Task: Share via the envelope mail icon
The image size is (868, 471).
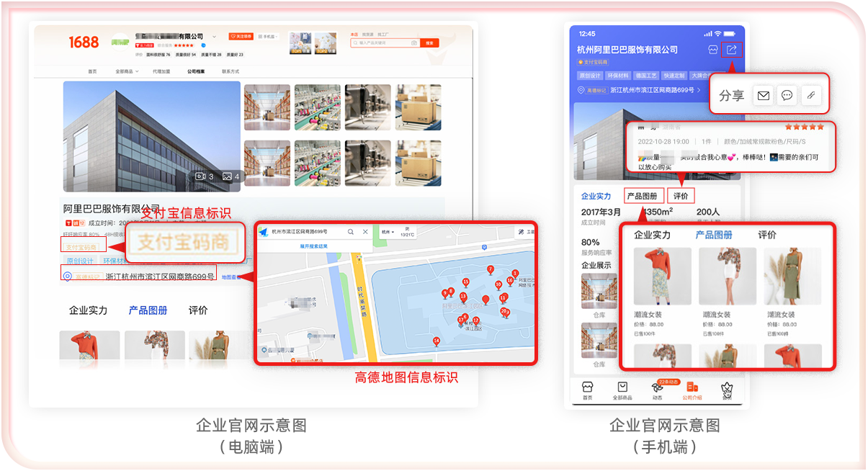Action: (764, 96)
